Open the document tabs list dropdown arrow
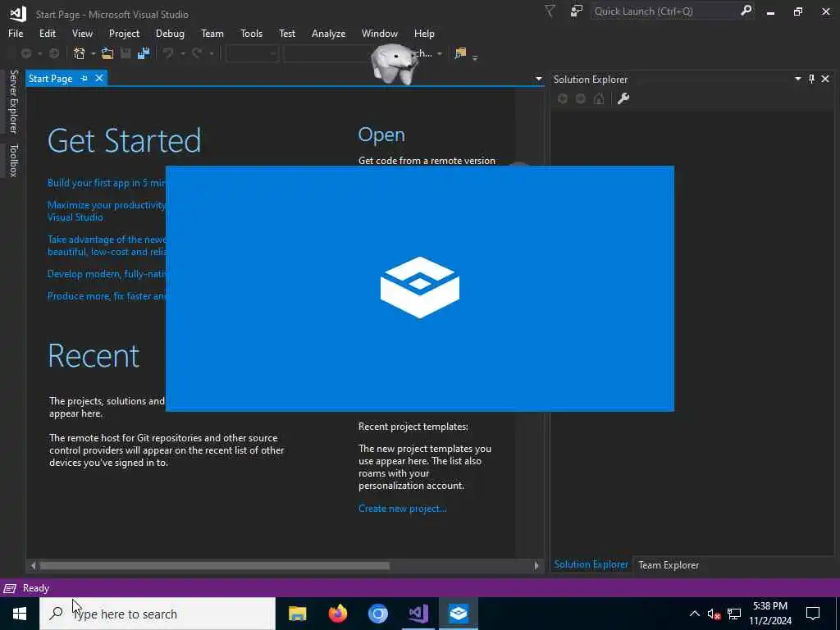 pyautogui.click(x=538, y=79)
